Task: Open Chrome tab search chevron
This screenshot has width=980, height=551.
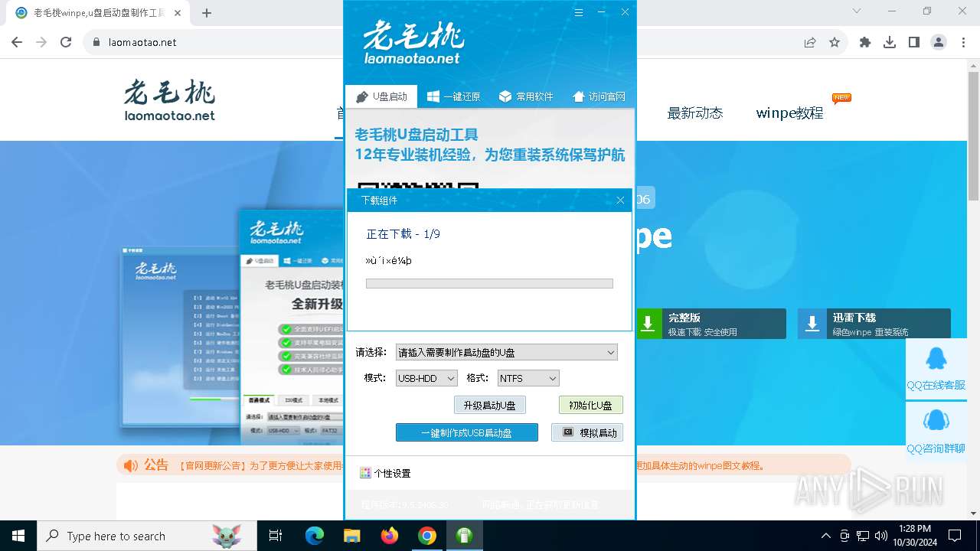Action: click(x=857, y=11)
